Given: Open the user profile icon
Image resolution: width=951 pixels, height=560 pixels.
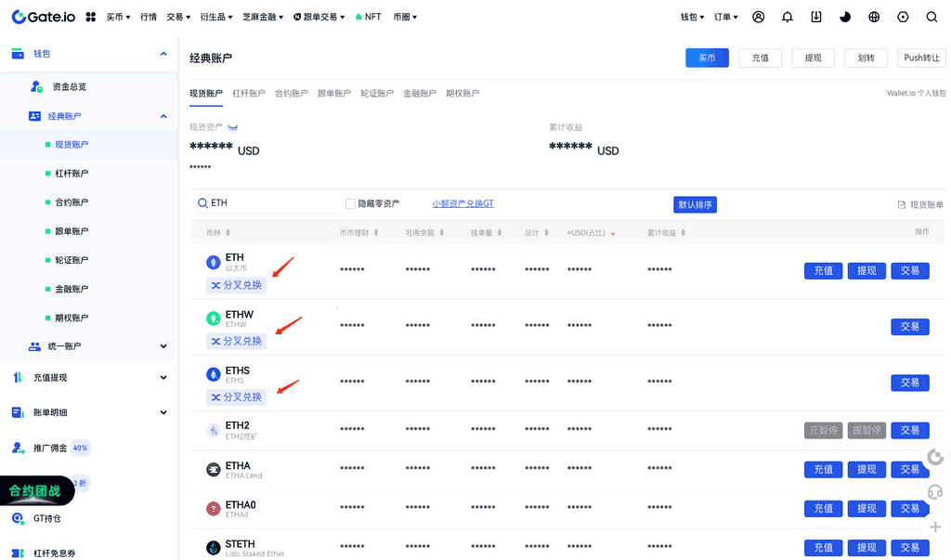Looking at the screenshot, I should (x=758, y=17).
